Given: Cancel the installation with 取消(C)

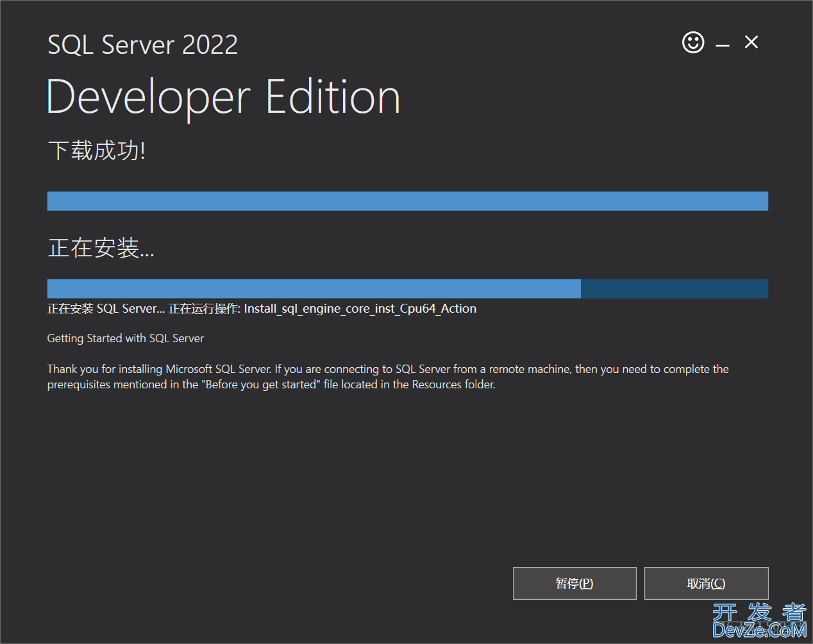Looking at the screenshot, I should point(706,583).
